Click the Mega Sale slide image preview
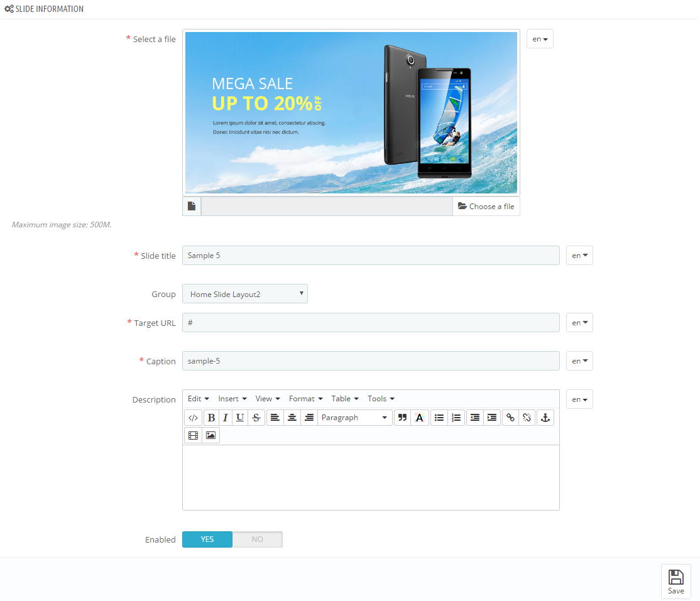 (351, 112)
